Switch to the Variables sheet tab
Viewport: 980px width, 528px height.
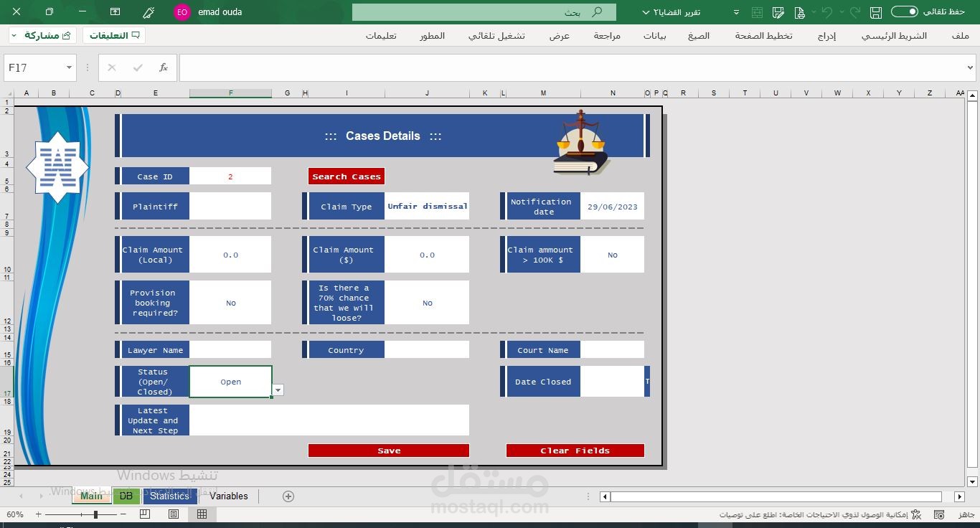(229, 496)
